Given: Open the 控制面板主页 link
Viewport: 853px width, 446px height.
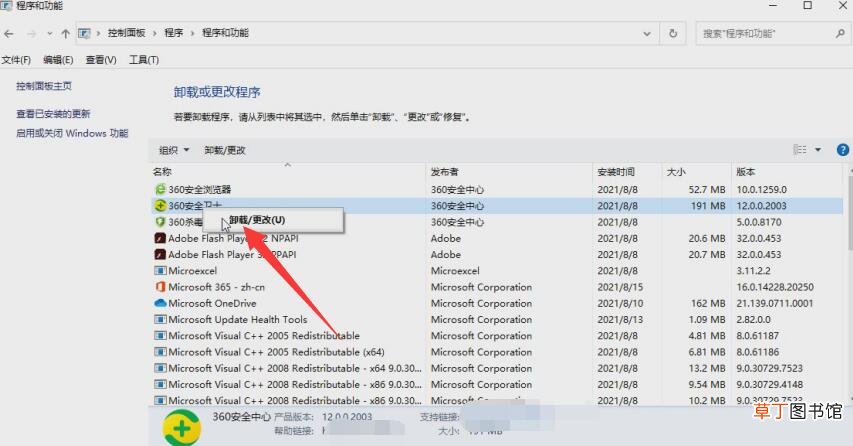Looking at the screenshot, I should [44, 86].
